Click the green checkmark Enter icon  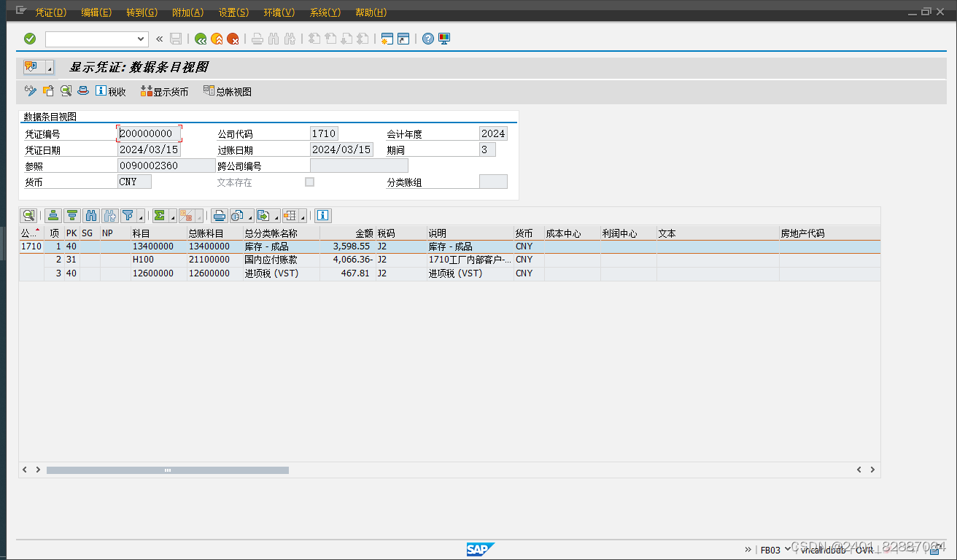pyautogui.click(x=30, y=39)
